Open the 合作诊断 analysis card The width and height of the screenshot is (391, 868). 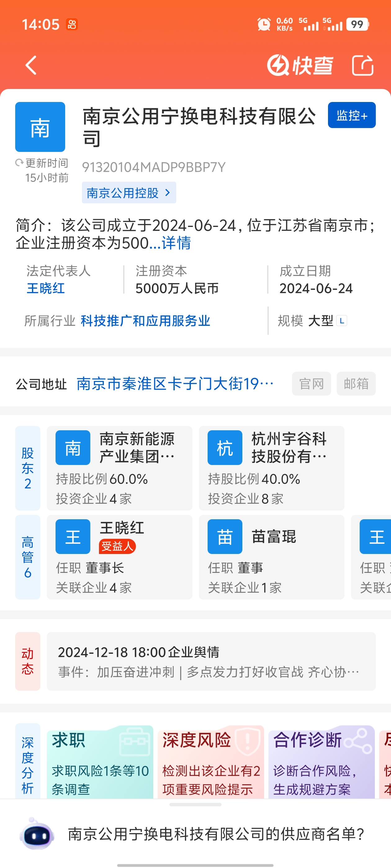coord(321,762)
